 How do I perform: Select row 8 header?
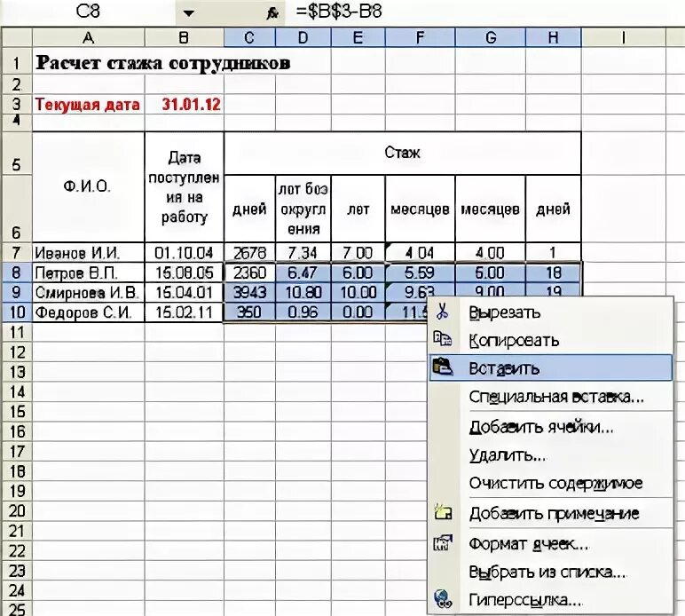(17, 272)
